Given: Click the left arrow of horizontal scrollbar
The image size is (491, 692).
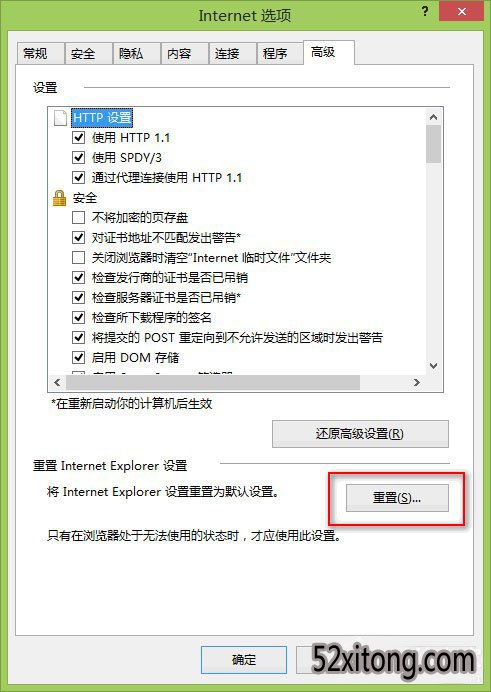Looking at the screenshot, I should pyautogui.click(x=57, y=382).
